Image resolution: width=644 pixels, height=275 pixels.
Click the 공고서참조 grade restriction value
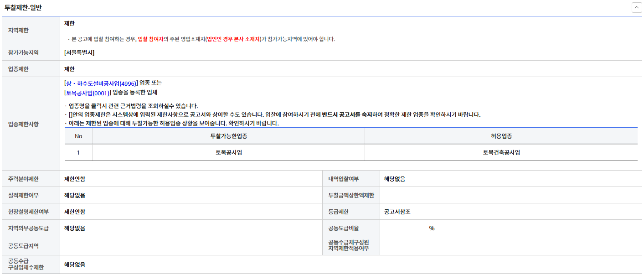point(397,212)
